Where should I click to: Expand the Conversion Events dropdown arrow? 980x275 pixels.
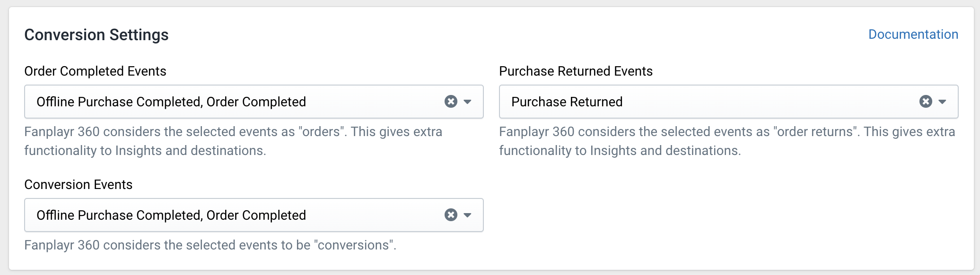[x=468, y=215]
